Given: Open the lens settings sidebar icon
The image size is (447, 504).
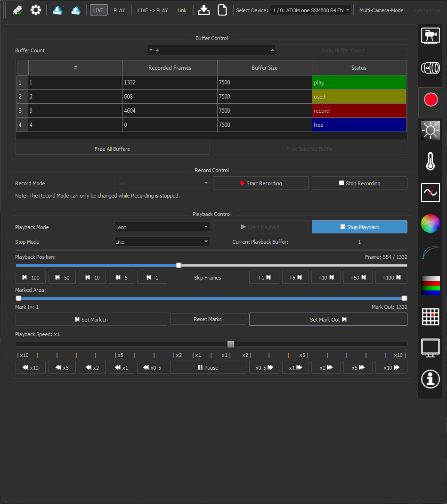Looking at the screenshot, I should click(430, 68).
